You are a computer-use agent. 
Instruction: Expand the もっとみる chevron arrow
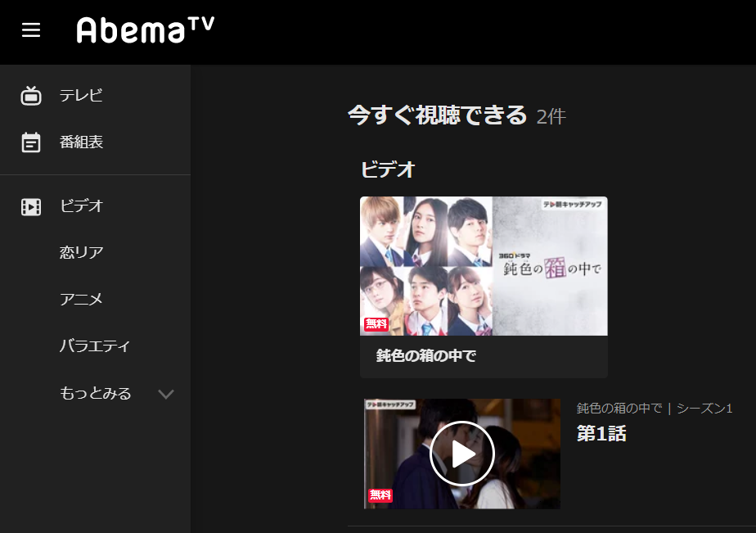(166, 394)
